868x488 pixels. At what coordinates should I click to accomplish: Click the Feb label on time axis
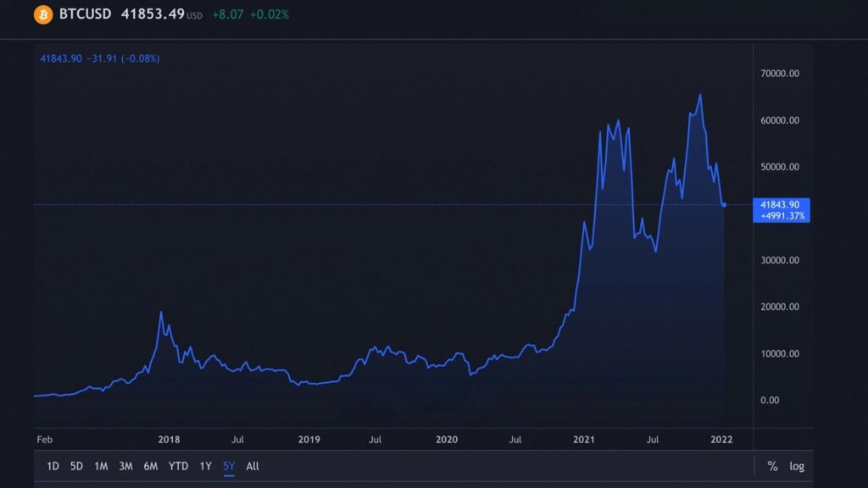pos(45,440)
